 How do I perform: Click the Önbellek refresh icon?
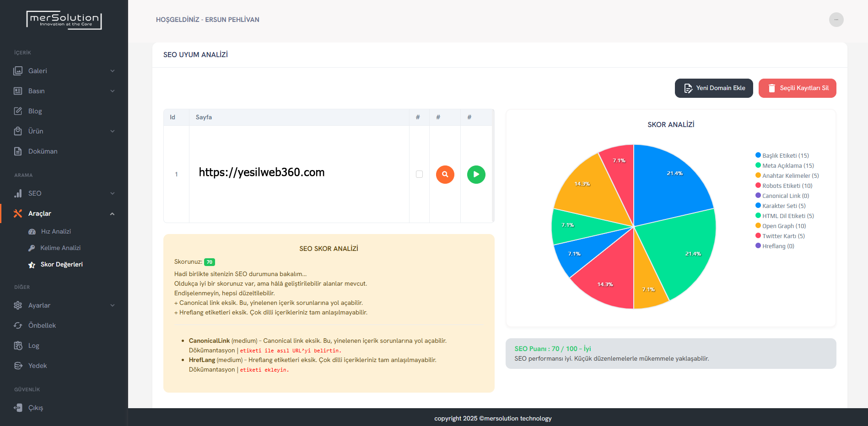point(18,325)
